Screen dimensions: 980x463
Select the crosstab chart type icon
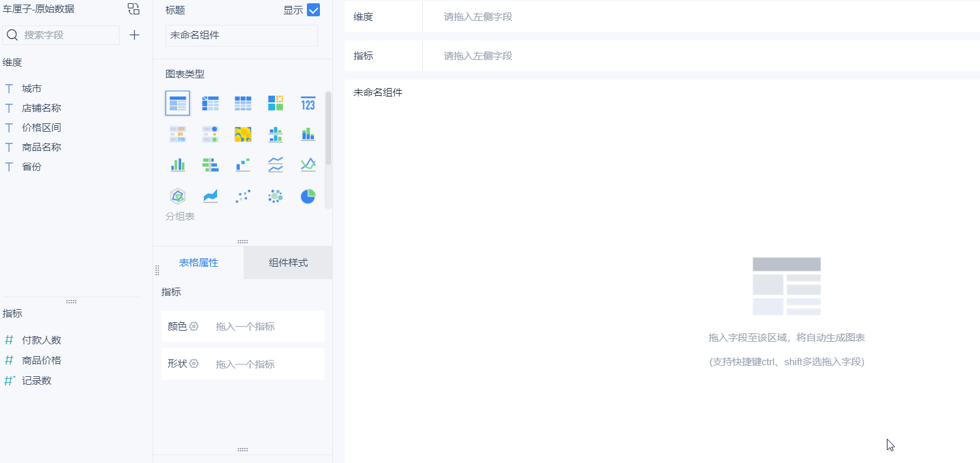click(210, 102)
